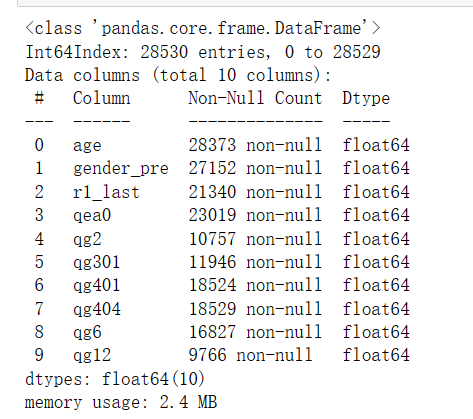
Task: Click the pandas.core.frame.DataFrame class line
Action: coord(203,28)
